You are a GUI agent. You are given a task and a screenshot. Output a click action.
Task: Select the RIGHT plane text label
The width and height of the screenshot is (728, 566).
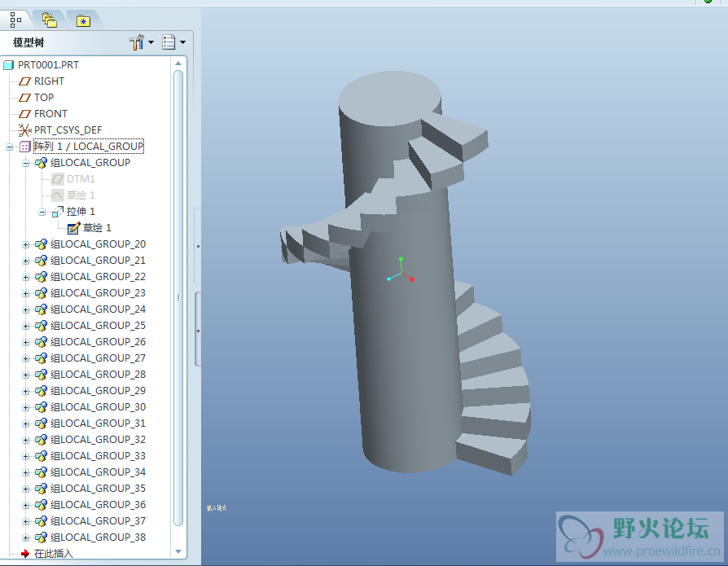pyautogui.click(x=49, y=81)
